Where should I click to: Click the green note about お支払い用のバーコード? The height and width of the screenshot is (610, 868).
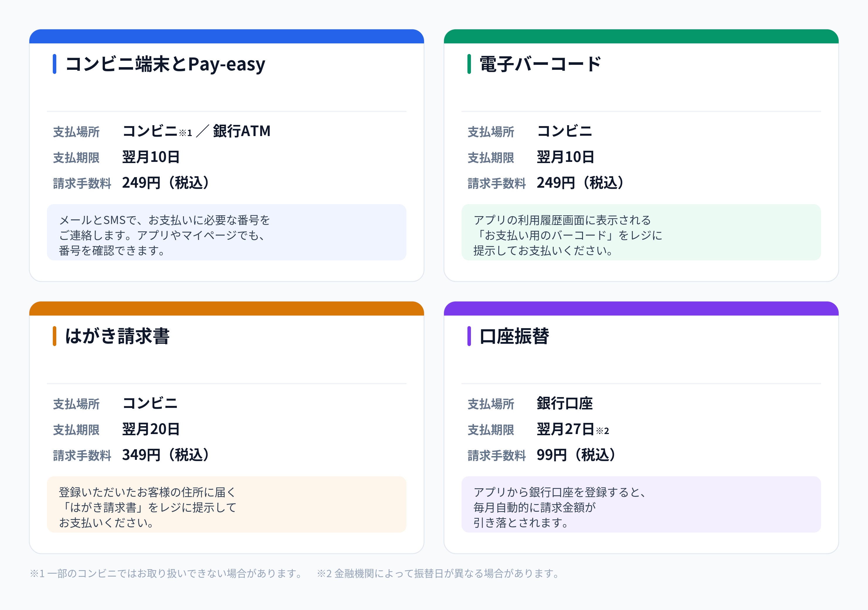tap(641, 232)
